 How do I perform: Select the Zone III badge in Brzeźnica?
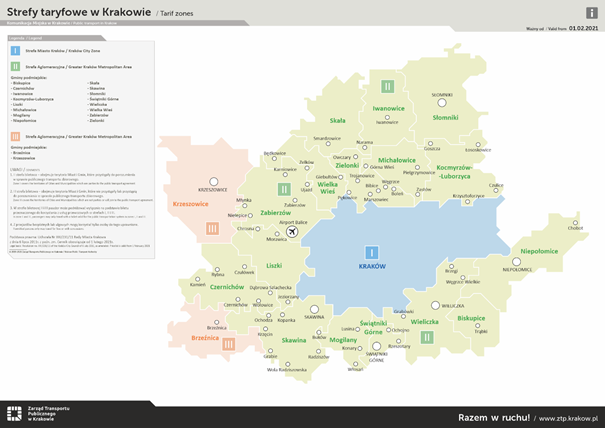point(229,344)
